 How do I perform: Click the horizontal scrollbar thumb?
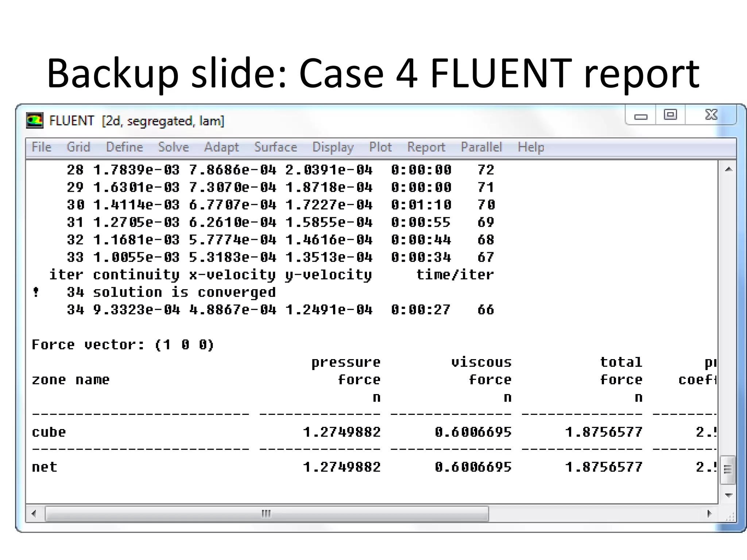pos(267,514)
